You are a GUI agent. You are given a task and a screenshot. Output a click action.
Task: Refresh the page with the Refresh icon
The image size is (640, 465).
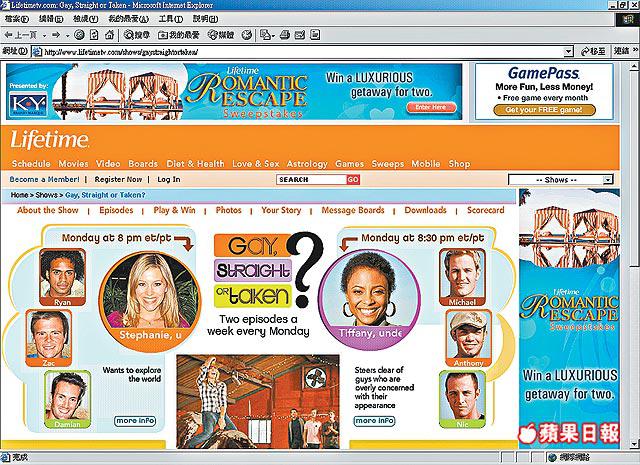pyautogui.click(x=94, y=35)
